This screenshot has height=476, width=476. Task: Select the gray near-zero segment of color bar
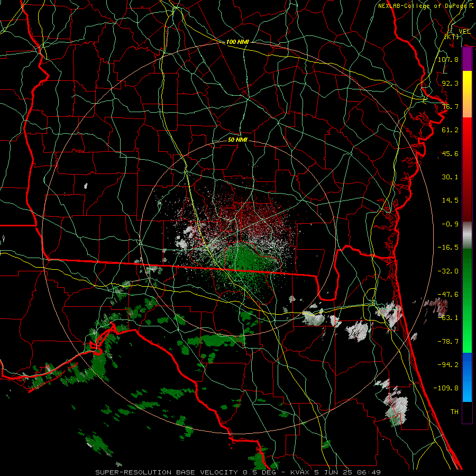[x=467, y=235]
